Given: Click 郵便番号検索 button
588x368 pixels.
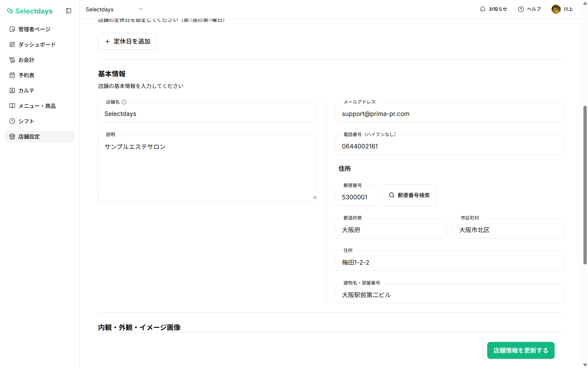Looking at the screenshot, I should coord(409,195).
